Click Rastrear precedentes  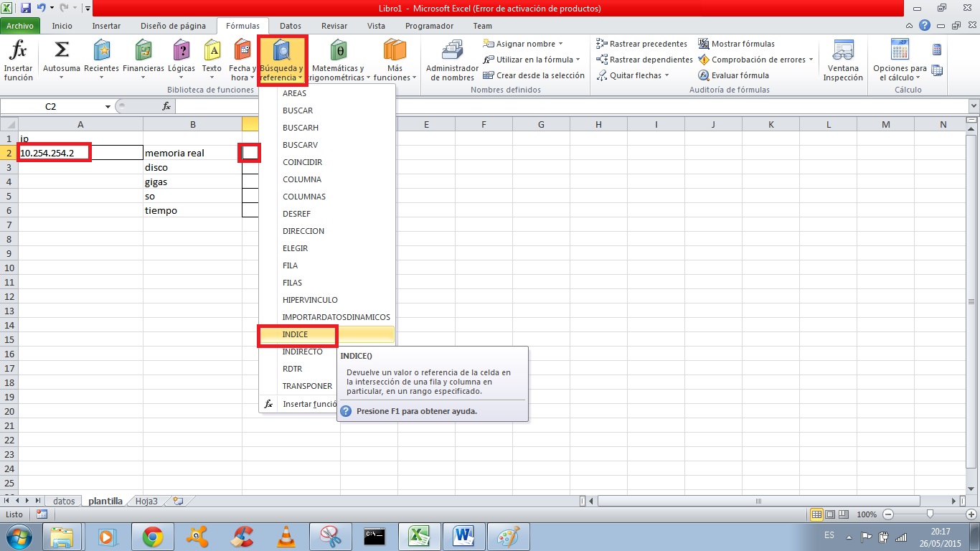pyautogui.click(x=641, y=43)
